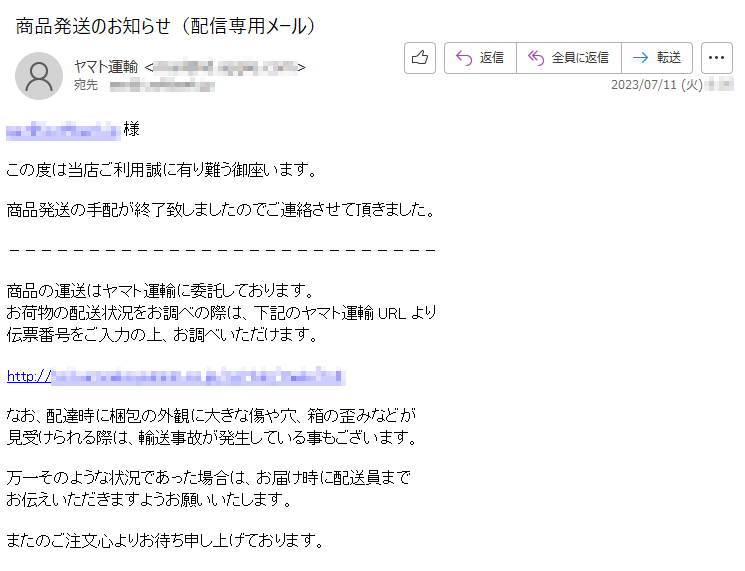Open the three-dots more actions menu
The image size is (745, 571).
point(716,58)
